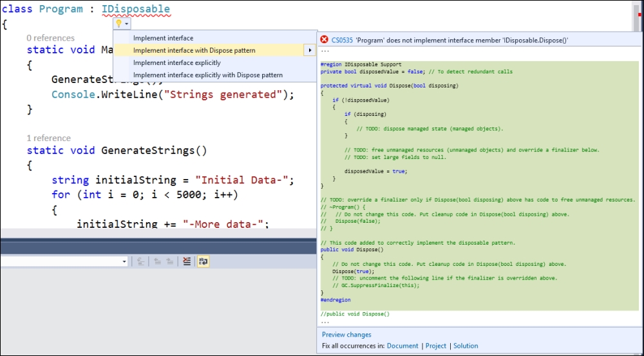Click the lightbulb quick actions icon
Viewport: 644px width, 356px height.
(x=118, y=24)
